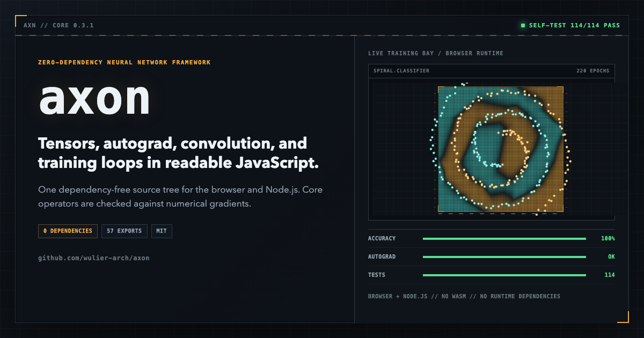Click the Autograd progress bar
Image resolution: width=644 pixels, height=338 pixels.
point(504,257)
